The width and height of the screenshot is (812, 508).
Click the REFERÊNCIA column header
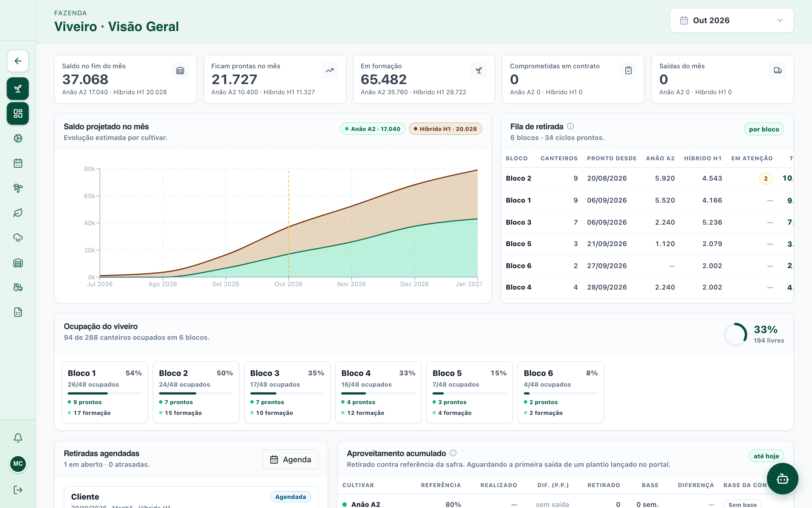click(x=441, y=485)
